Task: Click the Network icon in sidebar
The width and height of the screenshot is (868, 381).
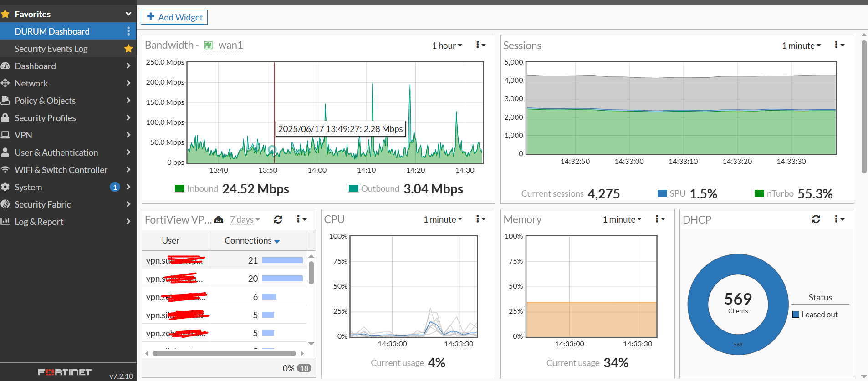Action: tap(5, 83)
